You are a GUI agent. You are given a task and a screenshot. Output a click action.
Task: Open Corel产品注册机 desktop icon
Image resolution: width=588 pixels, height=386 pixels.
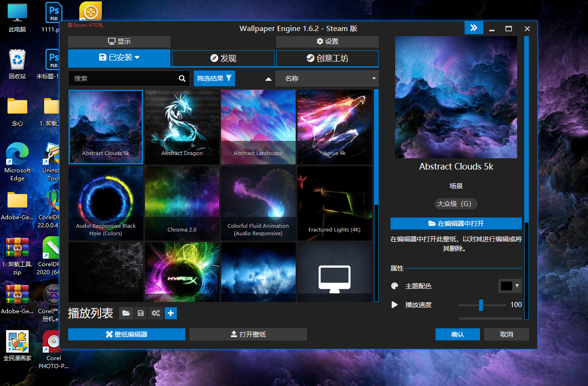(49, 303)
